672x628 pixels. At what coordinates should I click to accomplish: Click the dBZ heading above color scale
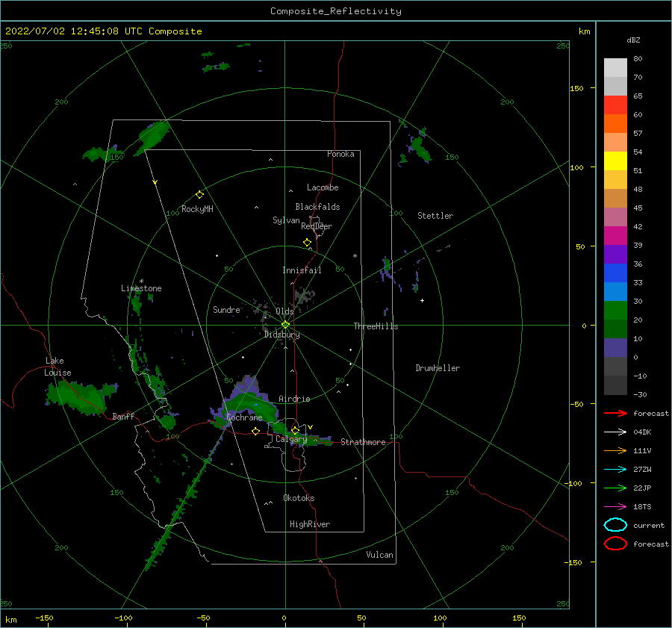(633, 40)
